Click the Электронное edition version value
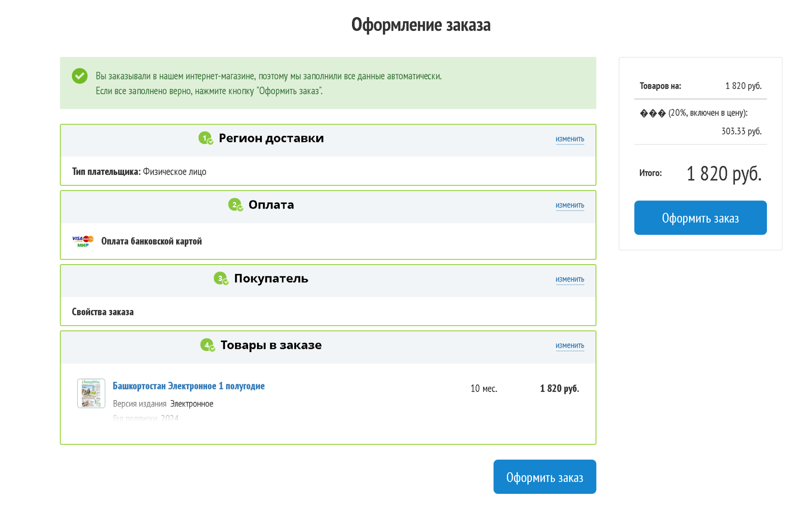The image size is (812, 508). coord(192,404)
